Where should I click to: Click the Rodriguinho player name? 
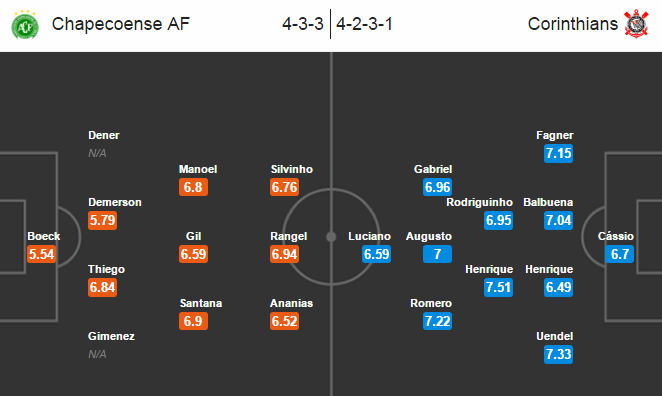pos(479,202)
